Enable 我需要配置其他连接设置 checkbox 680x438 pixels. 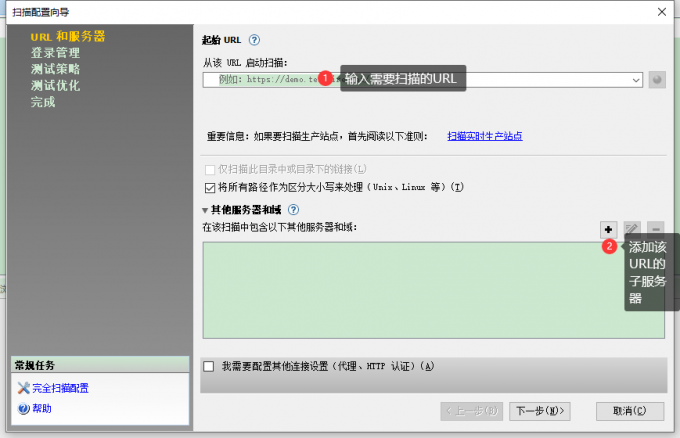point(208,366)
